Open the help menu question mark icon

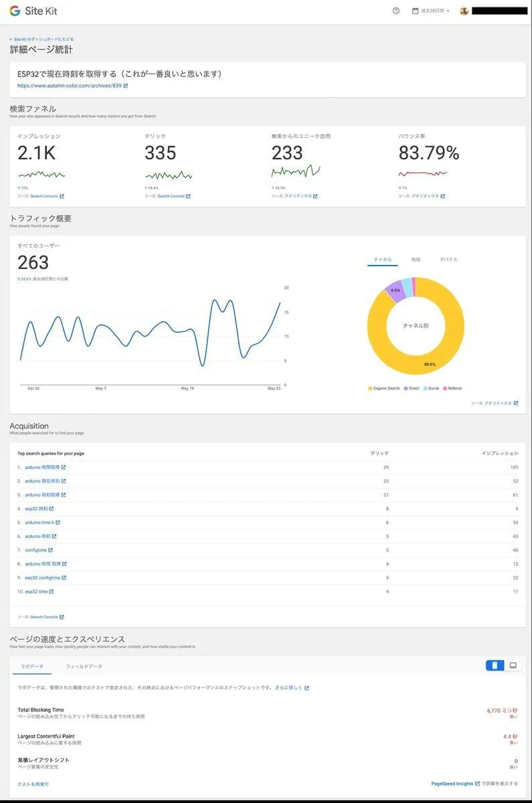[x=396, y=11]
